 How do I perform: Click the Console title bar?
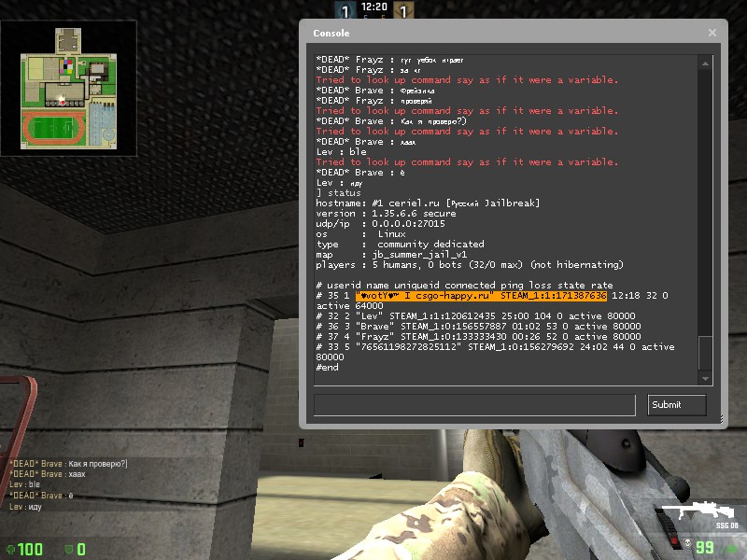tap(504, 33)
